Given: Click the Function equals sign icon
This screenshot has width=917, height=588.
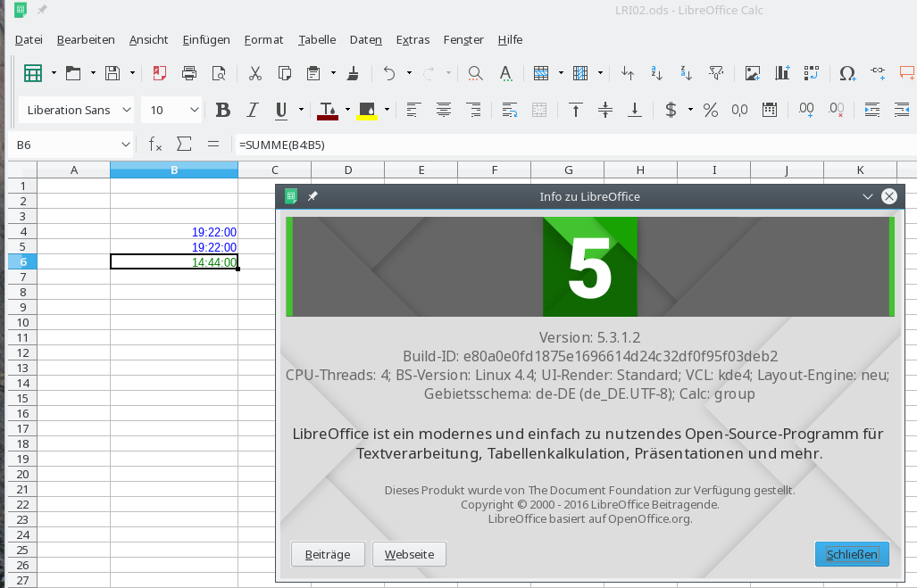Looking at the screenshot, I should tap(213, 145).
